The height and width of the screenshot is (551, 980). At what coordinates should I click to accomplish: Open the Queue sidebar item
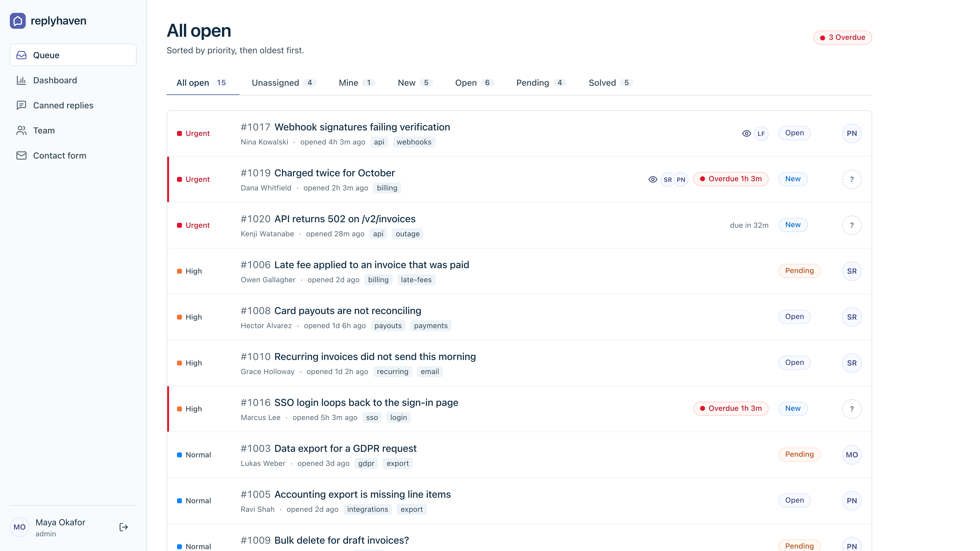click(73, 55)
